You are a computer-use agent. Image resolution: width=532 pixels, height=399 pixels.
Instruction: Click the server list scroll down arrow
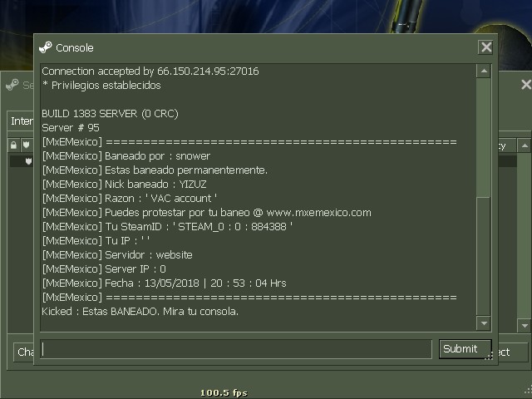click(525, 326)
